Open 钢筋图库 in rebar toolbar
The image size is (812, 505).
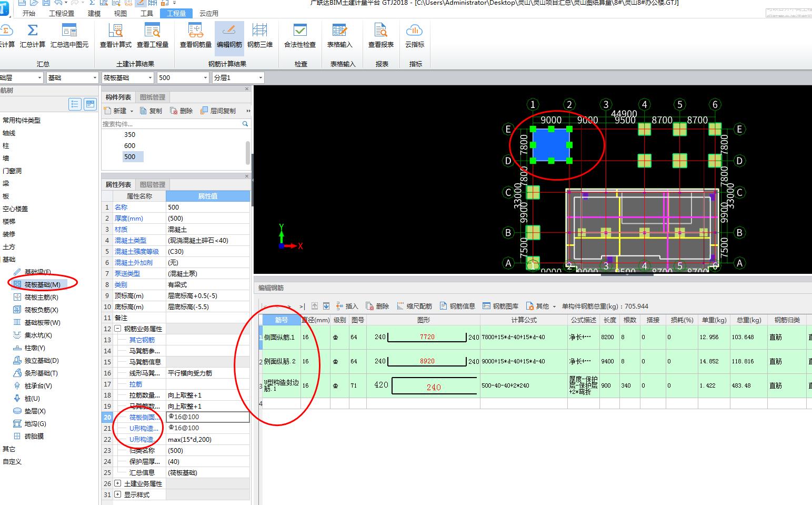pos(500,306)
